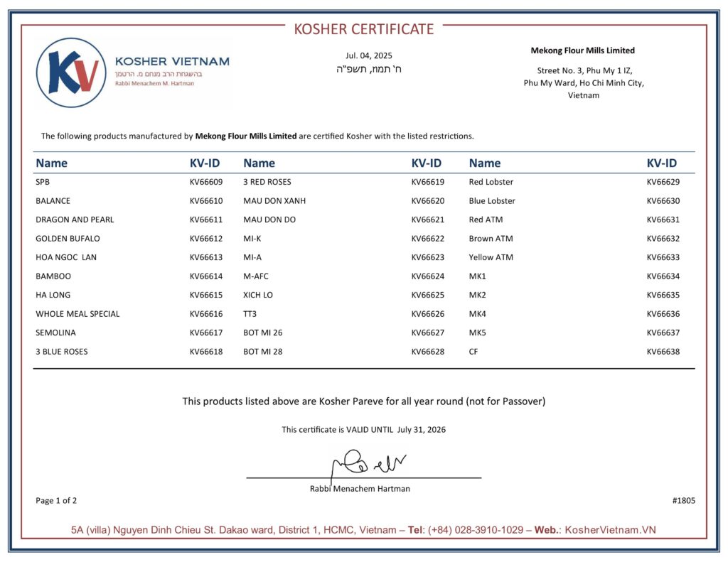Select the Red Lobster product row
The height and width of the screenshot is (562, 728).
coord(491,182)
